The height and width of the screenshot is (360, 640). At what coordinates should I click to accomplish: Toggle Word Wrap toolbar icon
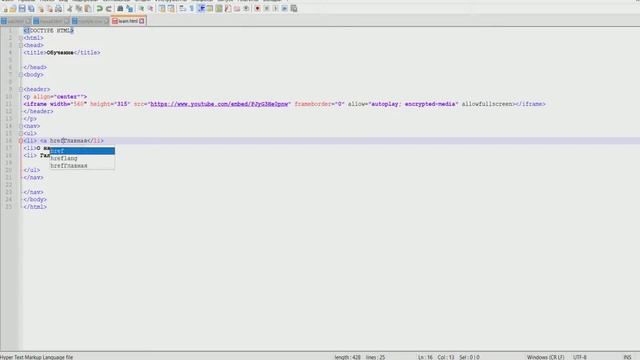(x=182, y=9)
